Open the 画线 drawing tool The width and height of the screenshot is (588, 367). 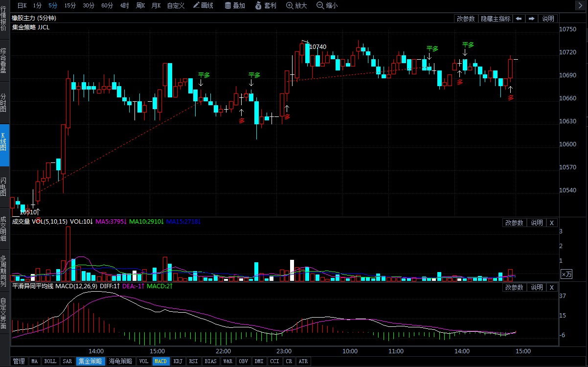(203, 5)
